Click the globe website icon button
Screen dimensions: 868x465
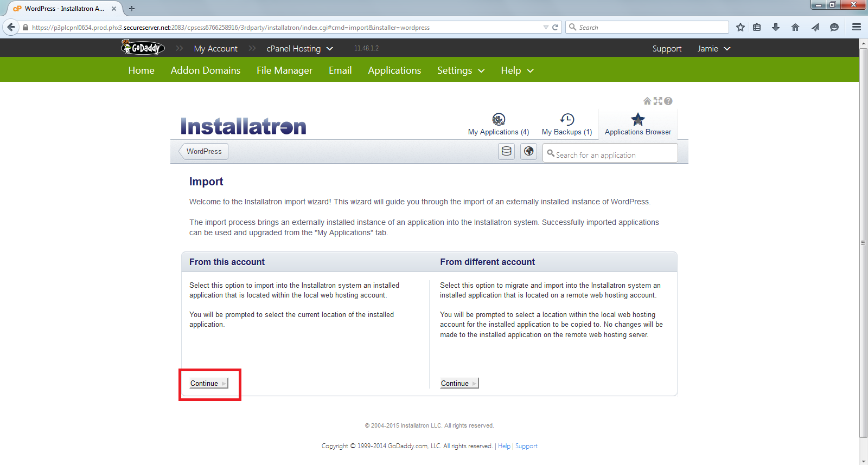click(x=529, y=151)
